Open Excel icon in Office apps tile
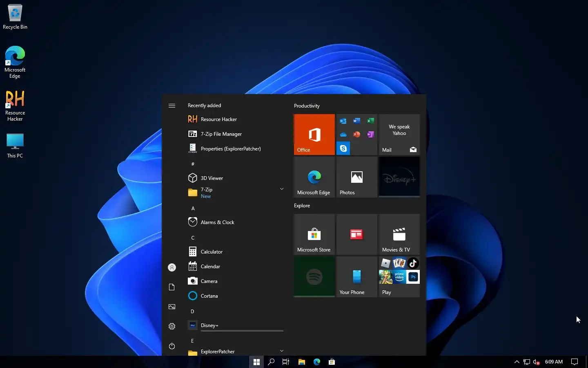The width and height of the screenshot is (588, 368). [370, 121]
